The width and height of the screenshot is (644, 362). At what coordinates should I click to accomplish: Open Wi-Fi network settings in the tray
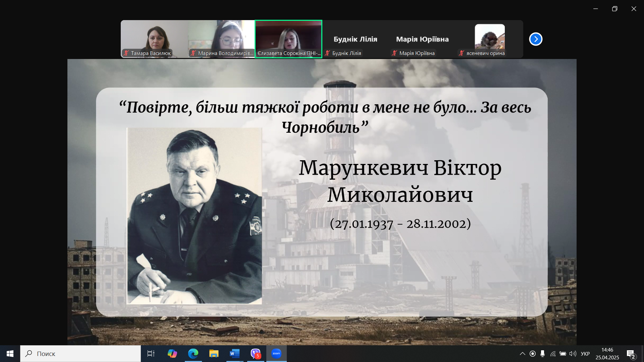point(553,354)
